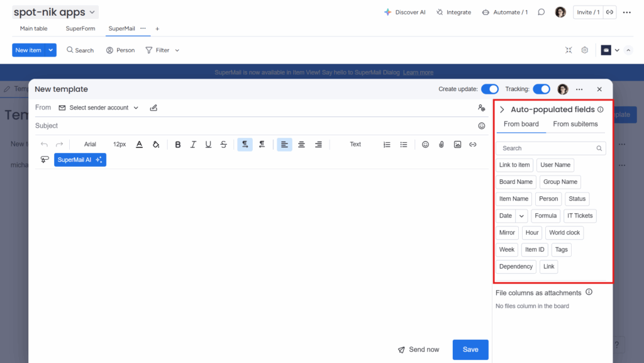Click the Invite / 1 button
This screenshot has height=363, width=644.
tap(588, 13)
